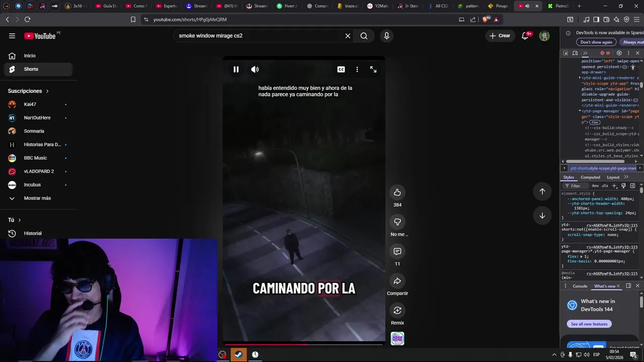Go to the YouTube home logo

[x=40, y=36]
